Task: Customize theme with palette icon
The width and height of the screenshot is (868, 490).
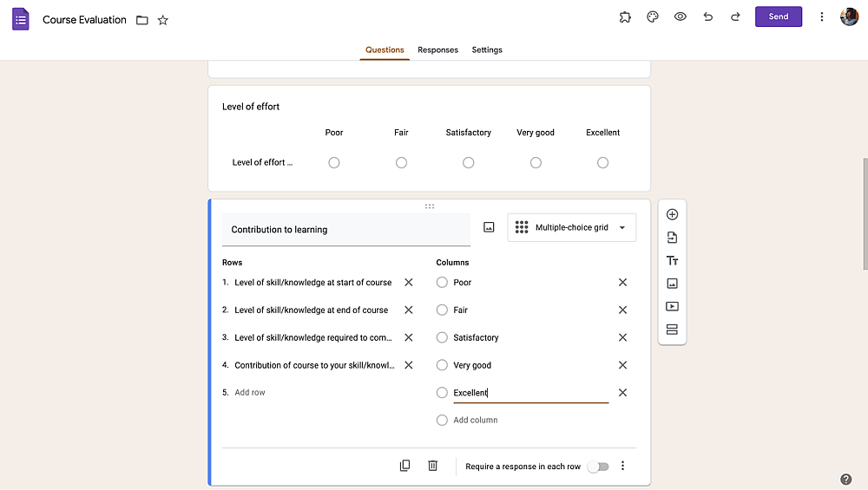Action: (x=653, y=17)
